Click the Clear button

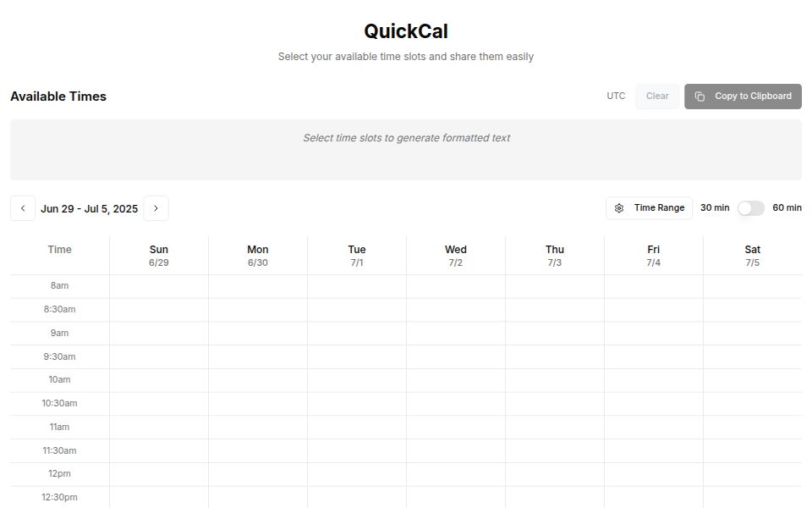[x=656, y=96]
